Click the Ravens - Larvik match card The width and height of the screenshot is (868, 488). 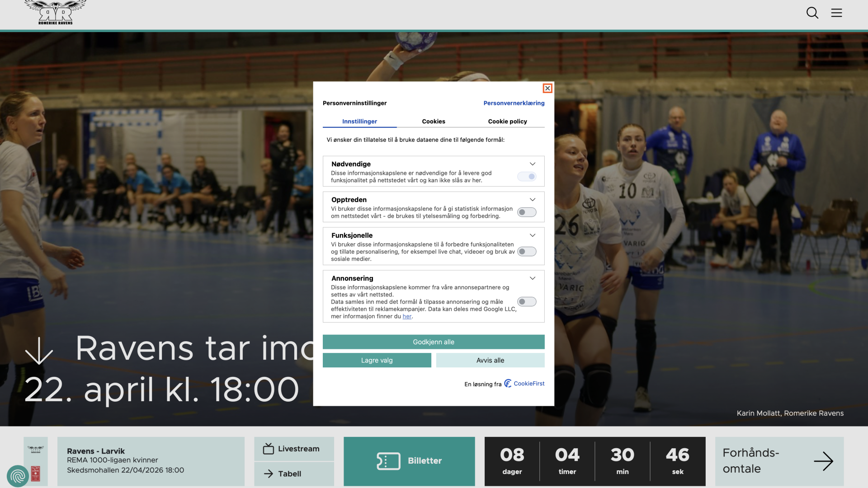(151, 461)
